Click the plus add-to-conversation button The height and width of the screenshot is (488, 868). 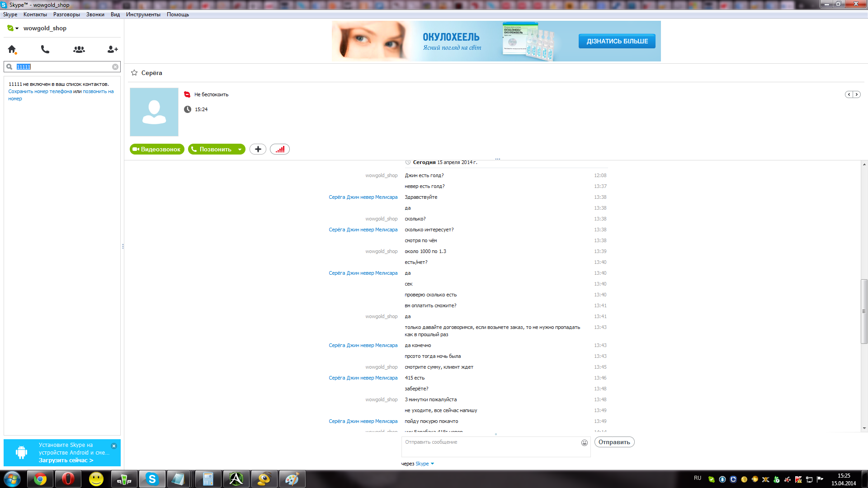coord(258,149)
